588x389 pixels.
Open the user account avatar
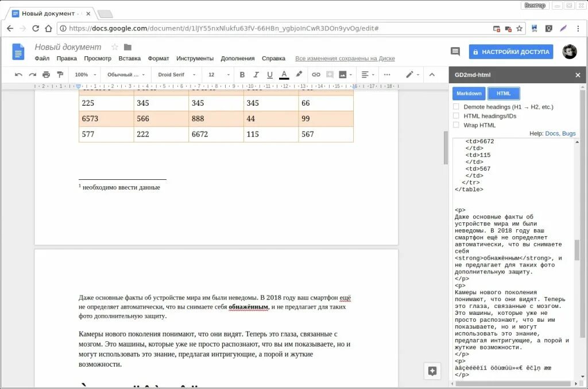569,52
